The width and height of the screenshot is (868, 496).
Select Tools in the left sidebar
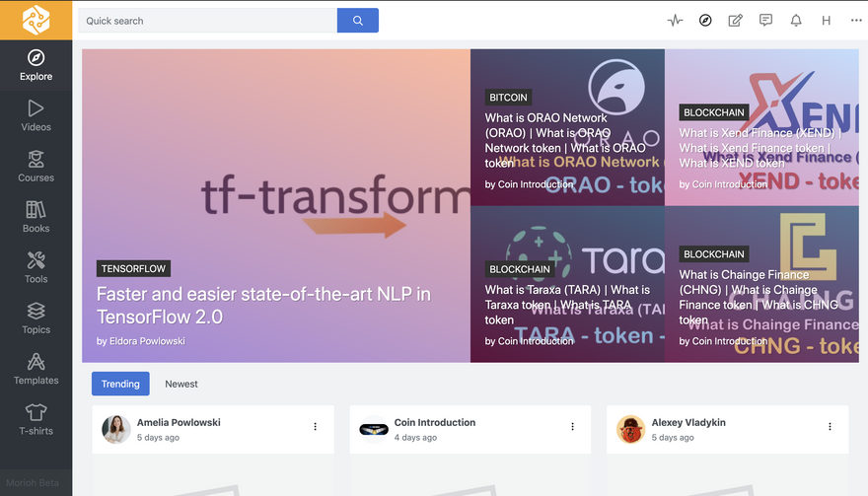[x=36, y=267]
